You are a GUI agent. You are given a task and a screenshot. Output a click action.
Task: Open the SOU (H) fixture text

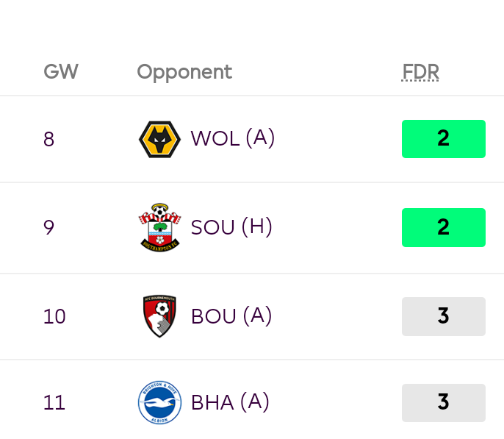click(x=231, y=227)
